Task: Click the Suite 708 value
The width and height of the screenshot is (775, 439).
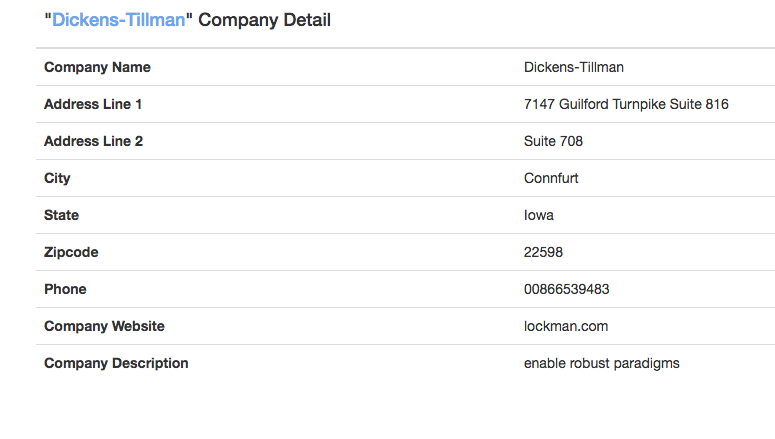Action: pyautogui.click(x=553, y=141)
